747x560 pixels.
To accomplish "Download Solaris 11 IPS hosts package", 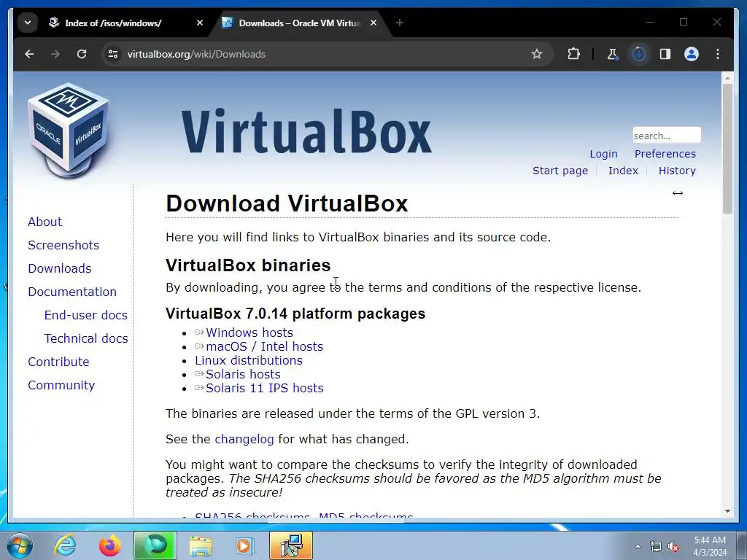I will [264, 388].
